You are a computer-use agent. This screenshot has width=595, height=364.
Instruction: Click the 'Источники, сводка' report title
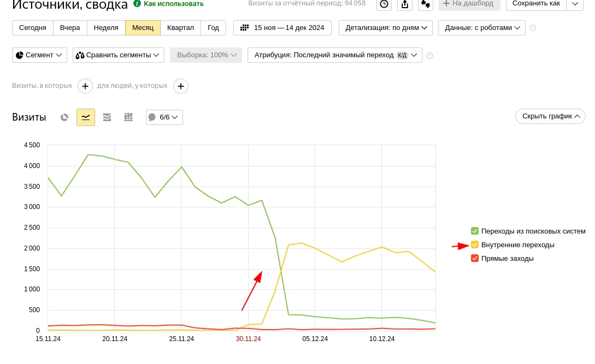[x=70, y=5]
